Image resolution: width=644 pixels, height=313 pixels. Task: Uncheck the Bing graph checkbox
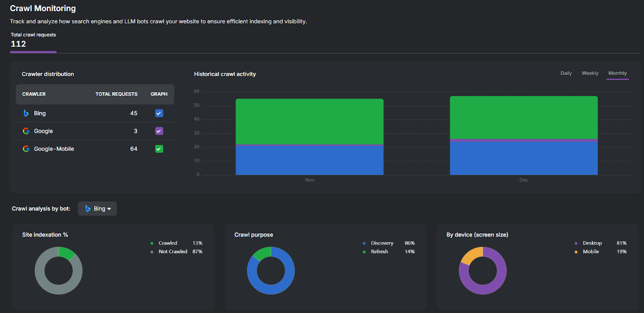(x=159, y=113)
